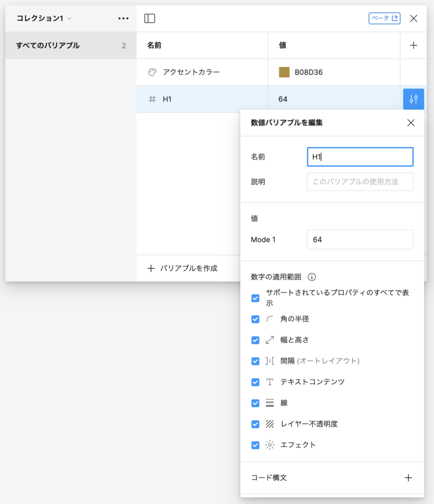Click the plus icon to add mode column
Viewport: 434px width, 504px height.
(x=413, y=45)
